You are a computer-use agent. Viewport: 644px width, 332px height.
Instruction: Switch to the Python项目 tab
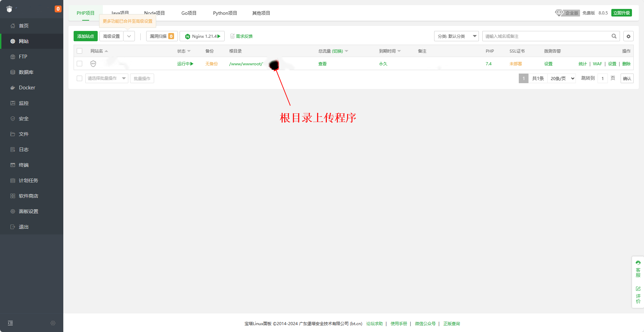(x=225, y=13)
